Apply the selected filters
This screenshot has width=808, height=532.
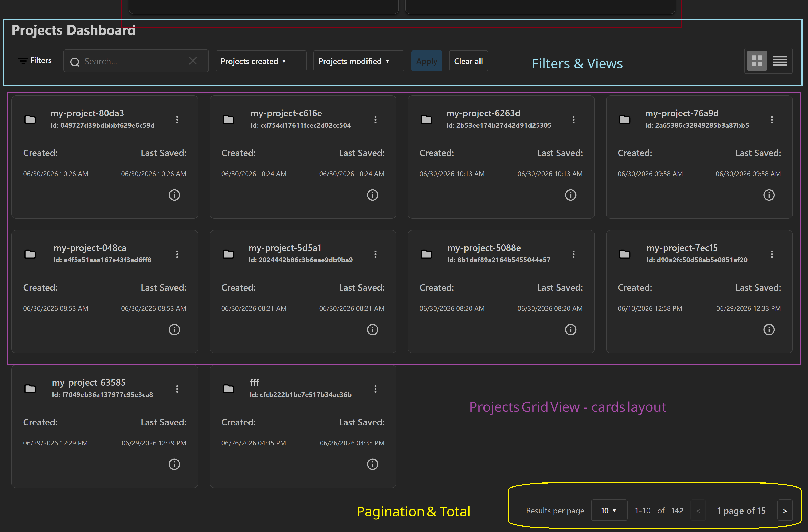coord(427,61)
